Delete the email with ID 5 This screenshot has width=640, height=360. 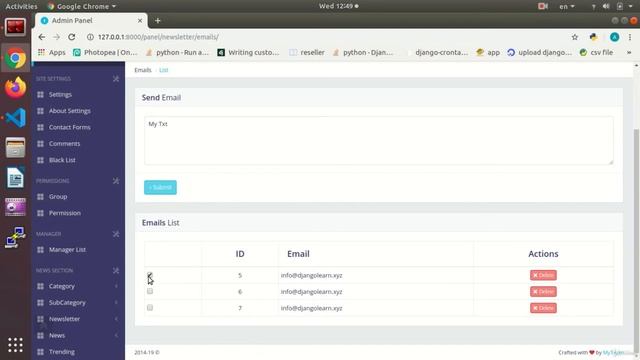pyautogui.click(x=543, y=275)
